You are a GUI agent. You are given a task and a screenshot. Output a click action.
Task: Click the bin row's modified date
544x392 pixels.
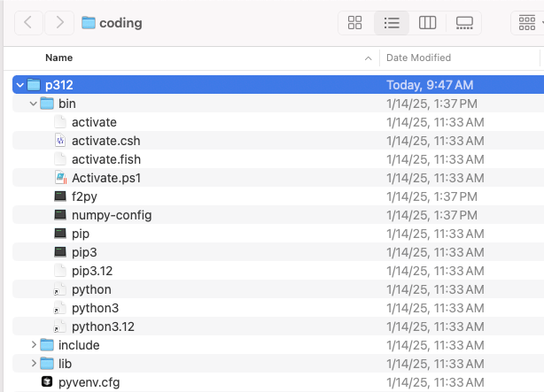(x=432, y=104)
